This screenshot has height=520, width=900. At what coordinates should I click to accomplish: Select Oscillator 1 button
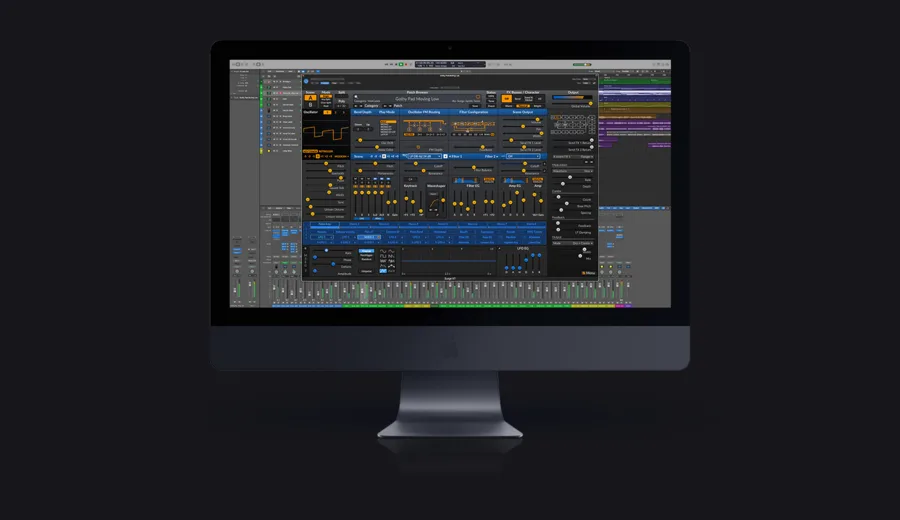point(327,112)
